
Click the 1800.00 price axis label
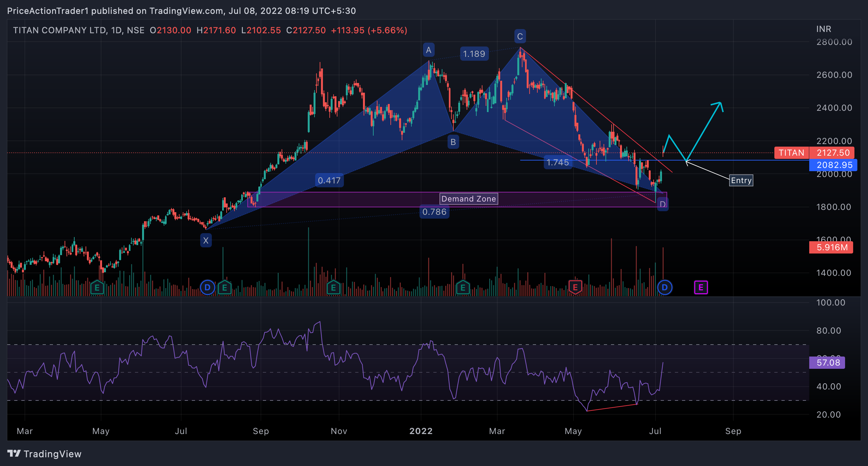coord(834,207)
